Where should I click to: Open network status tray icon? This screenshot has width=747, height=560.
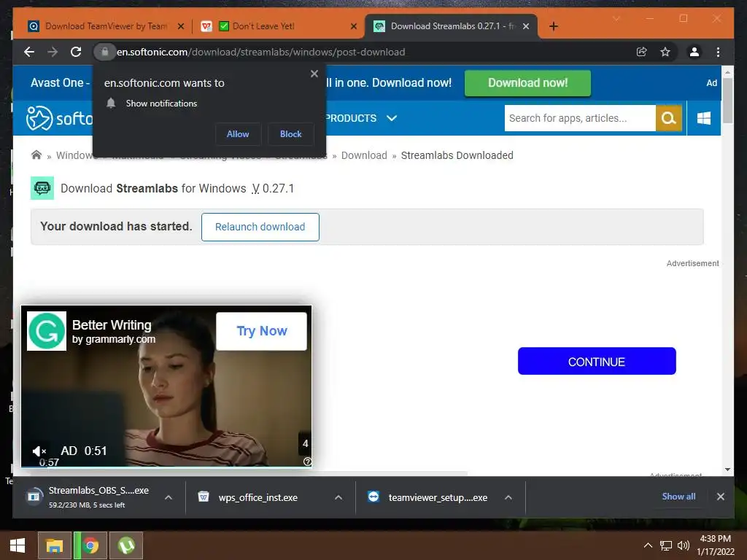[666, 545]
